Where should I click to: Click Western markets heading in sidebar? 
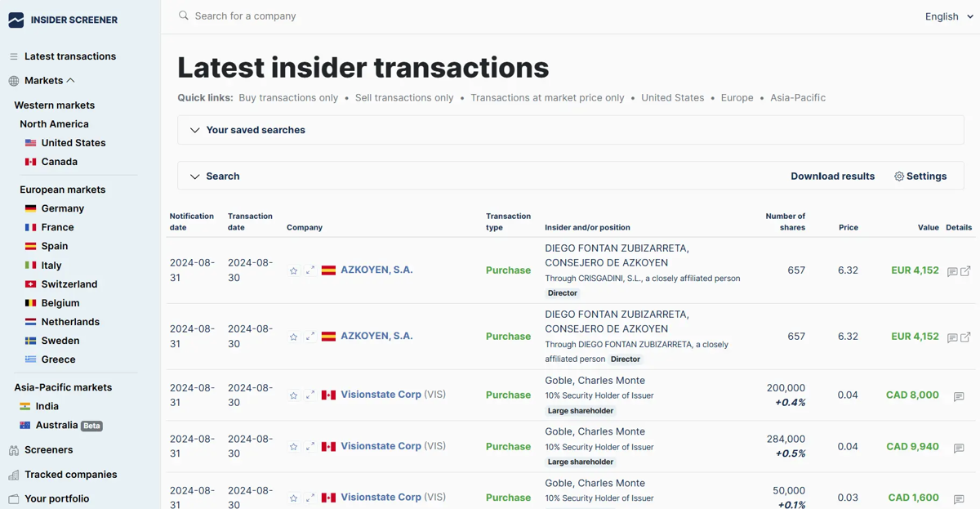[x=55, y=105]
